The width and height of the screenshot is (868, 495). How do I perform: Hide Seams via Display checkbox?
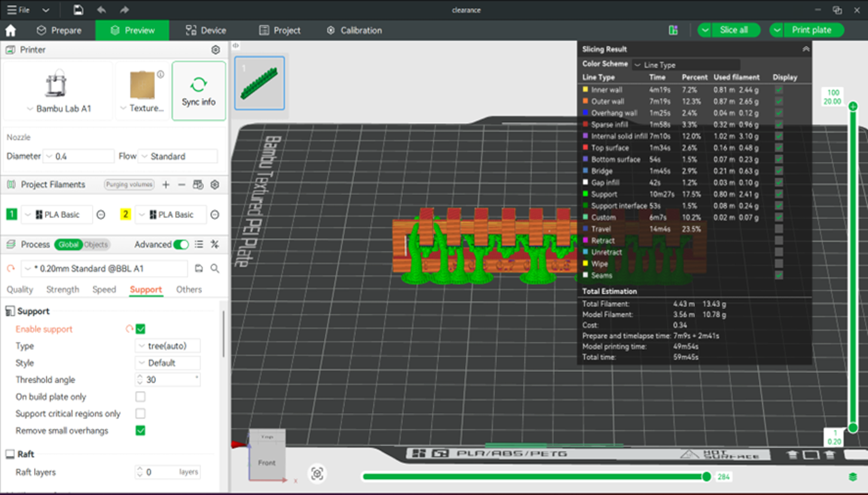click(779, 275)
